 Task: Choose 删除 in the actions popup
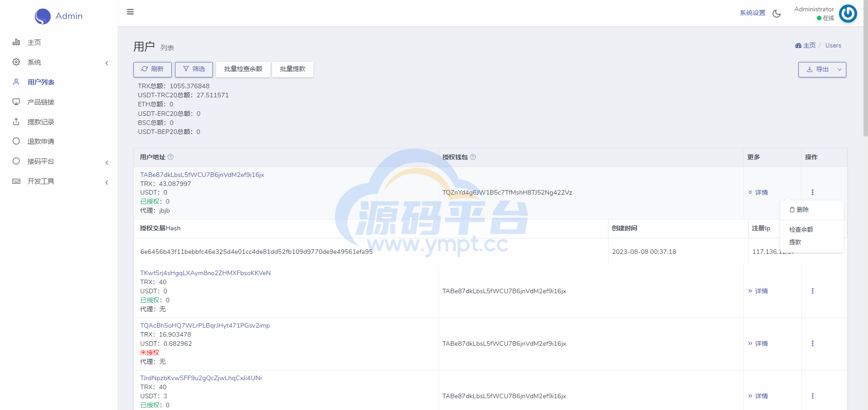click(x=799, y=210)
